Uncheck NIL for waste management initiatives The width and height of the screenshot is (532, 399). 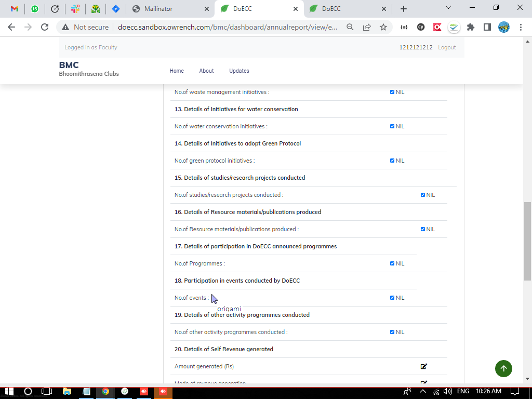tap(392, 92)
